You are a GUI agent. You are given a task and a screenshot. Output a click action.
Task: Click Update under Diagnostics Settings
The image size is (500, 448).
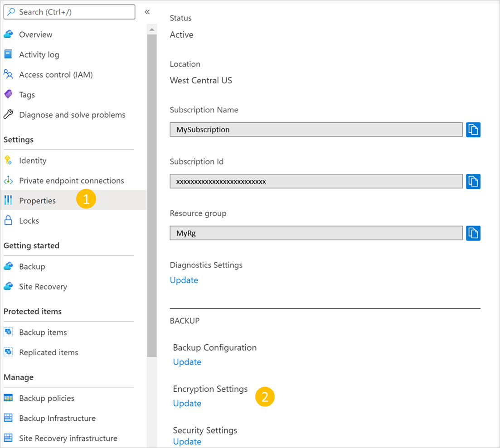click(x=184, y=280)
